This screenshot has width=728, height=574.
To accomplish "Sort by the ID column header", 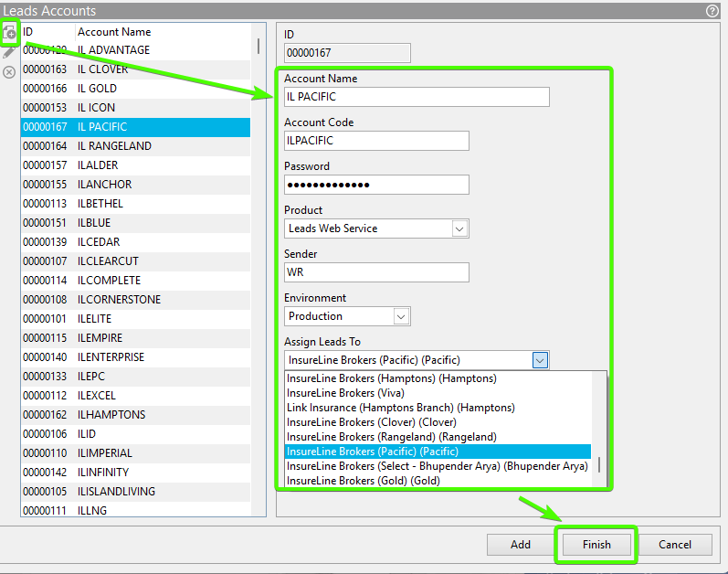I will click(x=47, y=32).
